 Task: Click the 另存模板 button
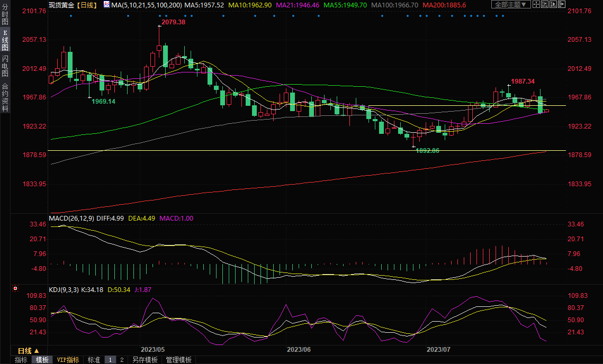click(145, 360)
